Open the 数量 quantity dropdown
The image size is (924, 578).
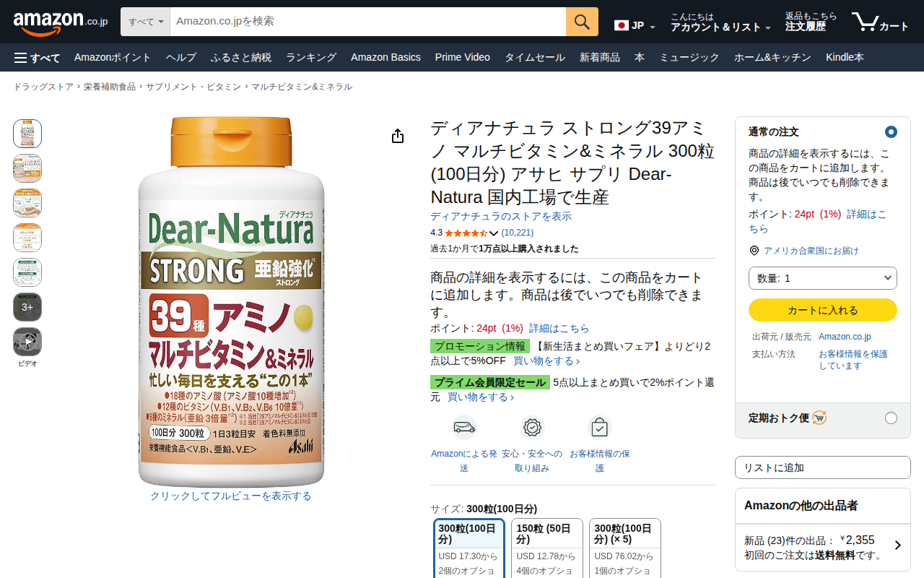823,278
